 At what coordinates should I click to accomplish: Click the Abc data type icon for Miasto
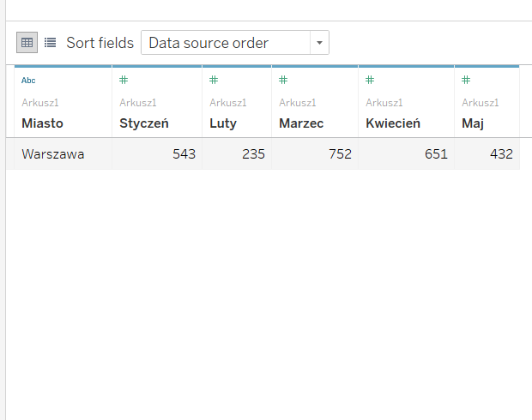[x=28, y=81]
